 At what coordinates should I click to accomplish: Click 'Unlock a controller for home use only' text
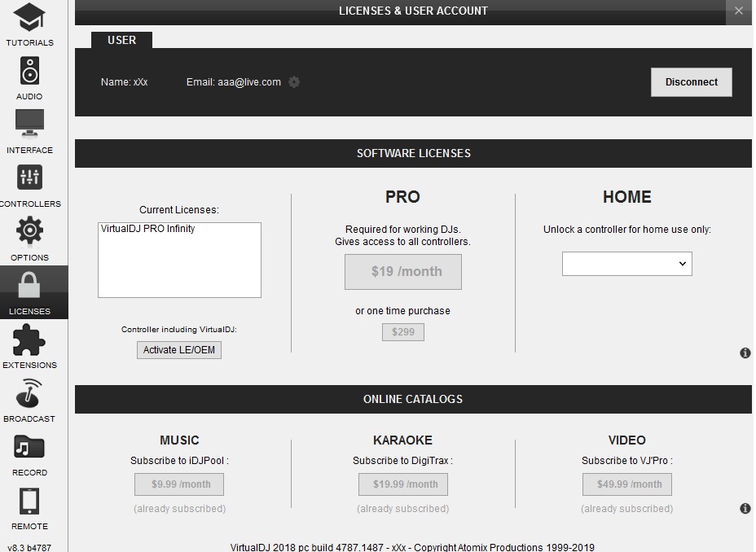tap(626, 230)
